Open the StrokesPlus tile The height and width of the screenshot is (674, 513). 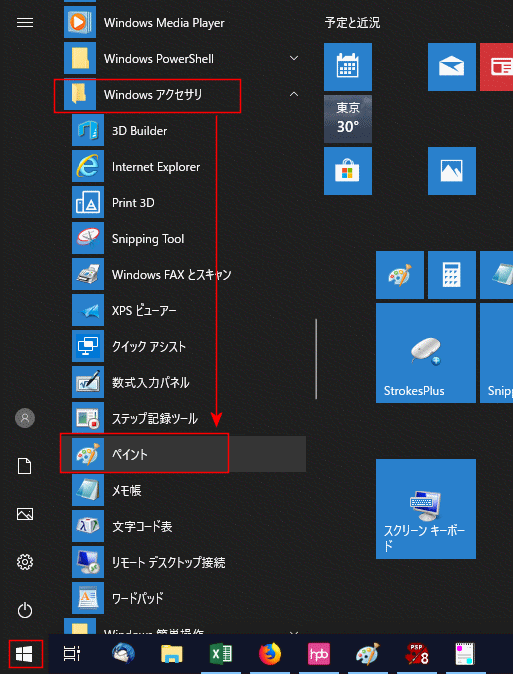(x=426, y=353)
